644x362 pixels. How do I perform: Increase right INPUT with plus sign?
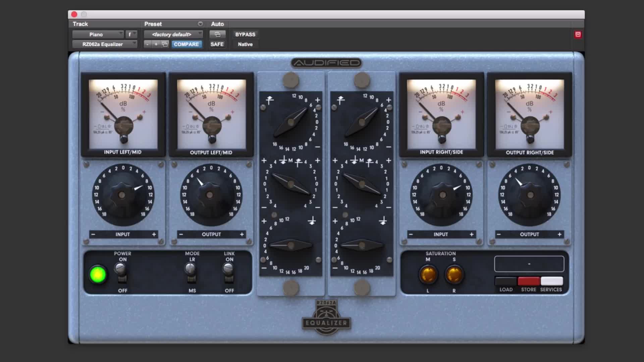(472, 234)
